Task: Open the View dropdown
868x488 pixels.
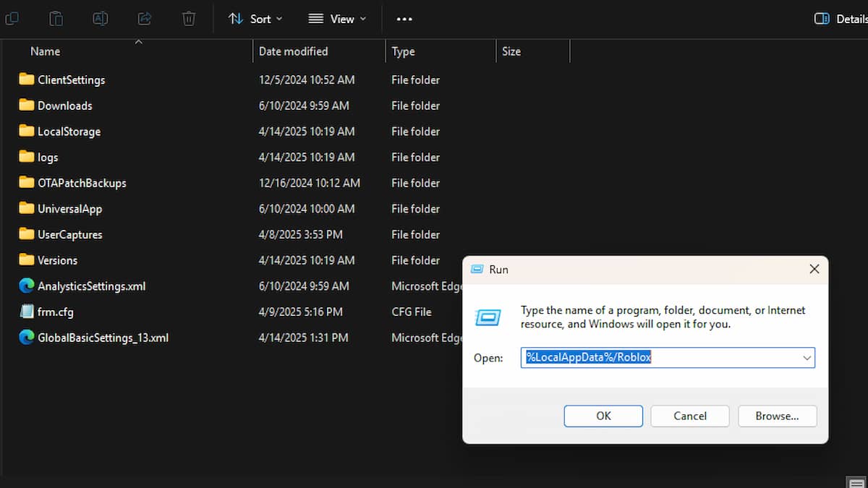Action: [x=337, y=19]
